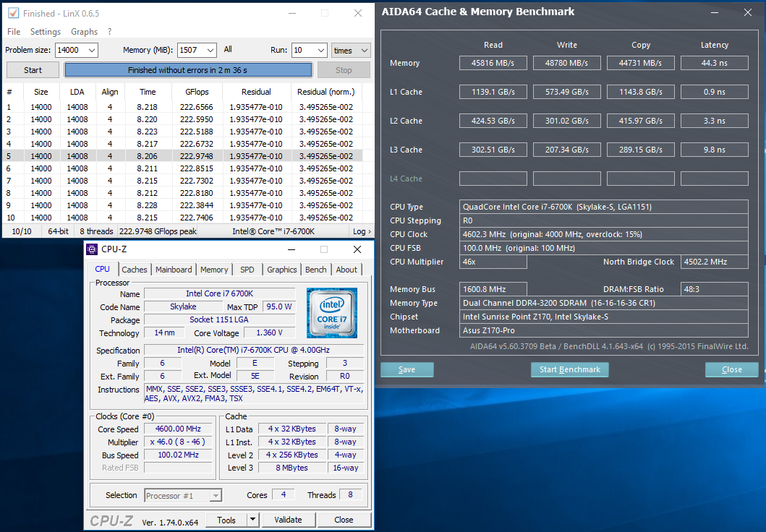Click the LinX checkmark title bar icon
The image size is (766, 532).
(13, 13)
